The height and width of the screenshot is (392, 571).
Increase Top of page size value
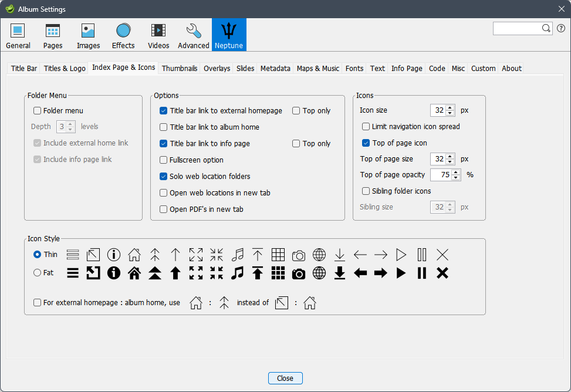pyautogui.click(x=450, y=157)
